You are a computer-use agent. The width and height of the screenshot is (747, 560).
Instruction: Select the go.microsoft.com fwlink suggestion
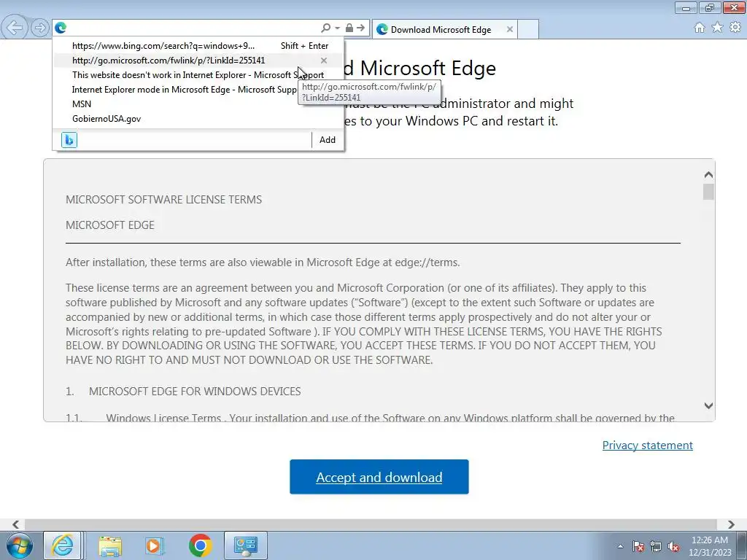coord(198,61)
